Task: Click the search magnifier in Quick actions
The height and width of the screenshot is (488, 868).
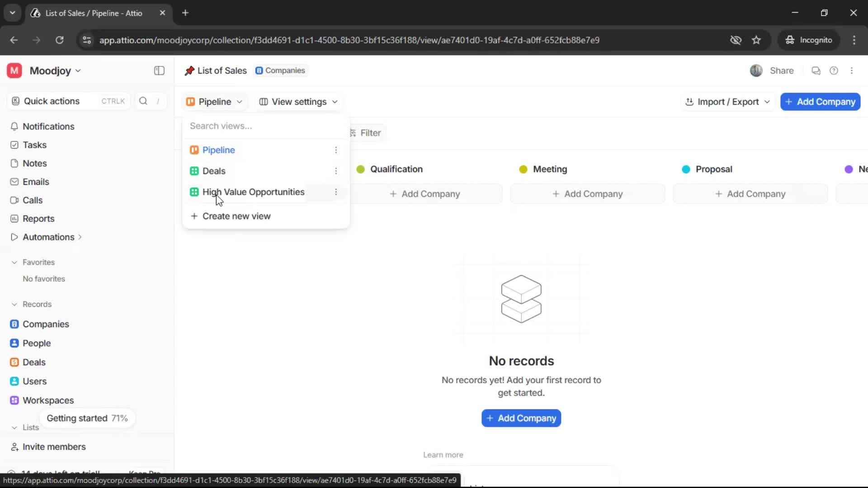Action: [143, 101]
